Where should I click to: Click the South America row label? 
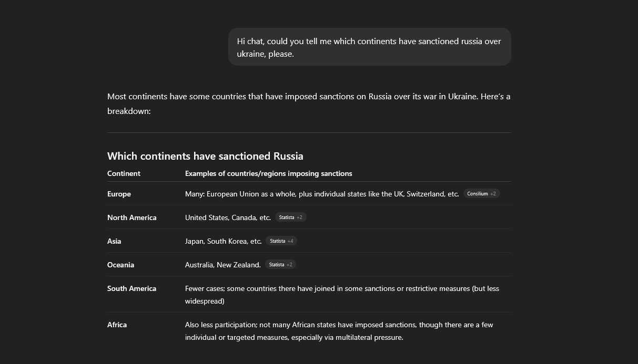pyautogui.click(x=131, y=288)
